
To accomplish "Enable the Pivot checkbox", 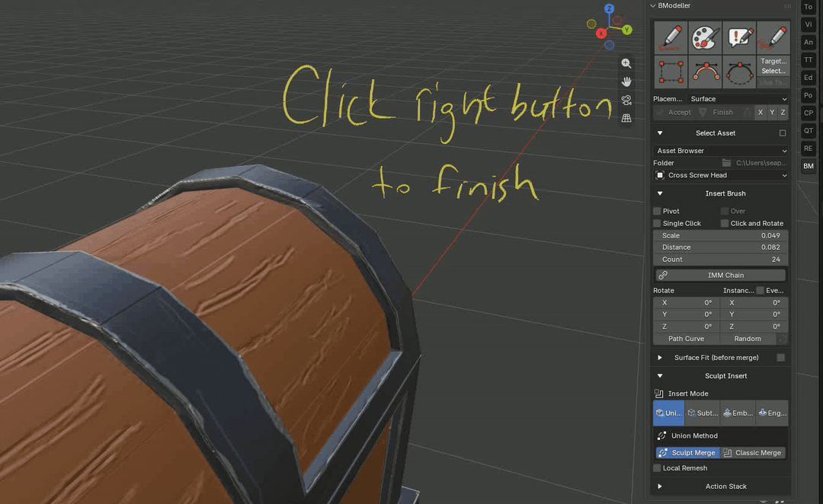I will pos(657,211).
